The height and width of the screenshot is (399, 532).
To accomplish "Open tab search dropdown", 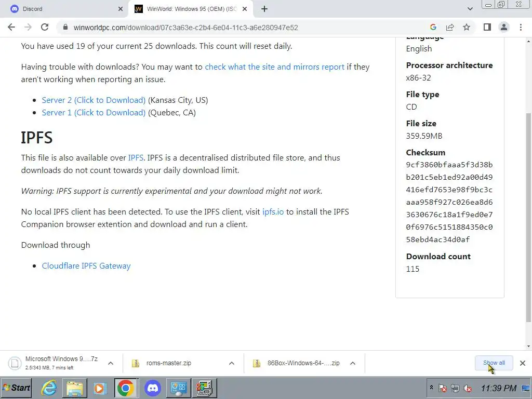I will pos(470,9).
